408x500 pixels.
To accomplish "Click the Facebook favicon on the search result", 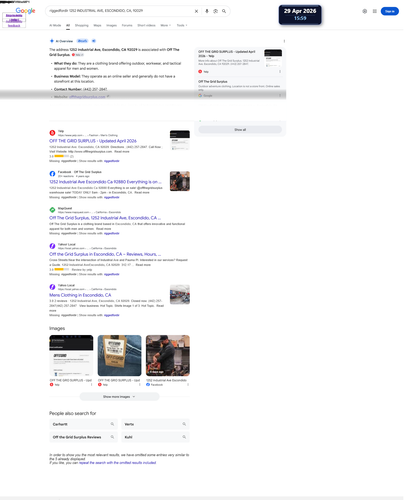I will 52,174.
